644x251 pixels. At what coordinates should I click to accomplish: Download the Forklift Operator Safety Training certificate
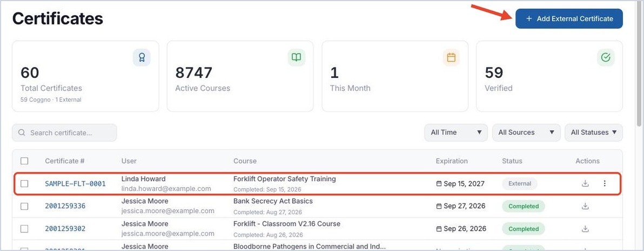point(585,183)
